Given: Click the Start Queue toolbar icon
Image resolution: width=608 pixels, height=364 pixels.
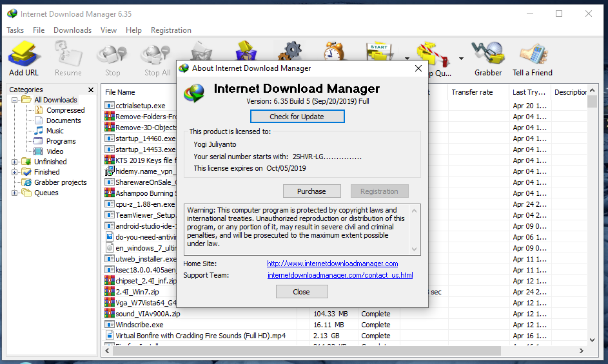Looking at the screenshot, I should click(x=380, y=52).
